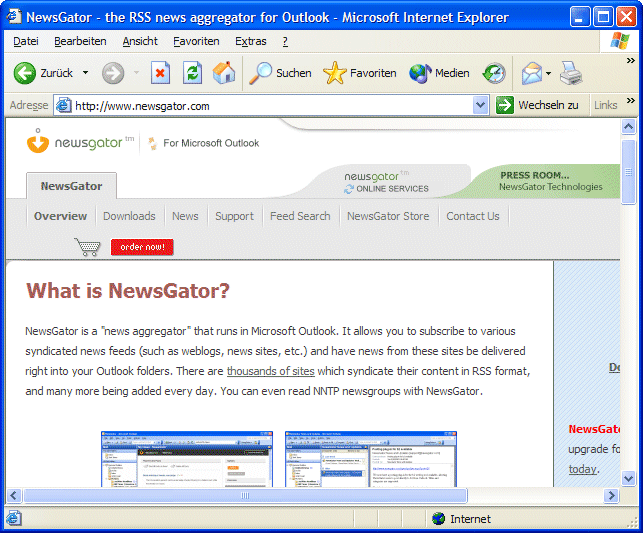Image resolution: width=643 pixels, height=533 pixels.
Task: Open the Favoriten menu
Action: (196, 41)
